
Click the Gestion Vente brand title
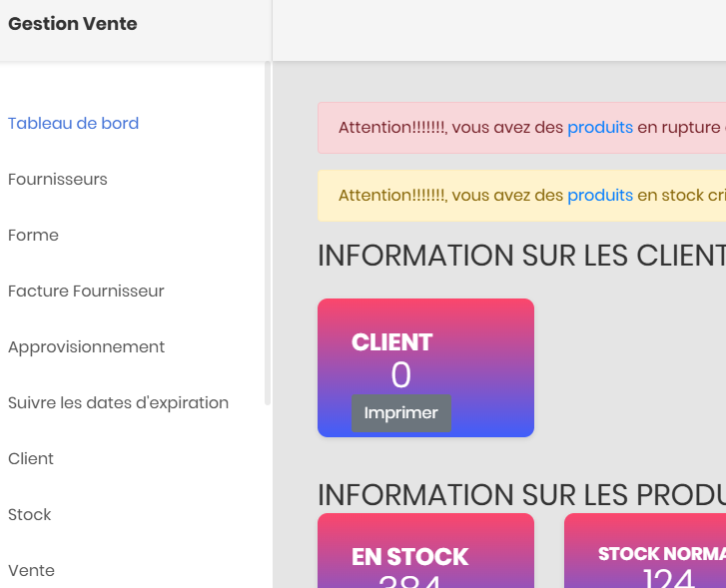(73, 24)
